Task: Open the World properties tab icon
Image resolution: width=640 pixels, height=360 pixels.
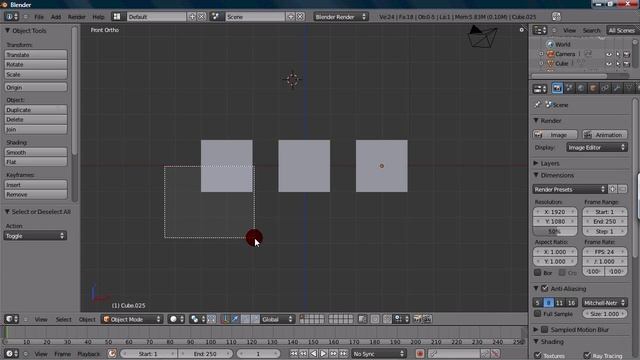Action: click(x=581, y=88)
